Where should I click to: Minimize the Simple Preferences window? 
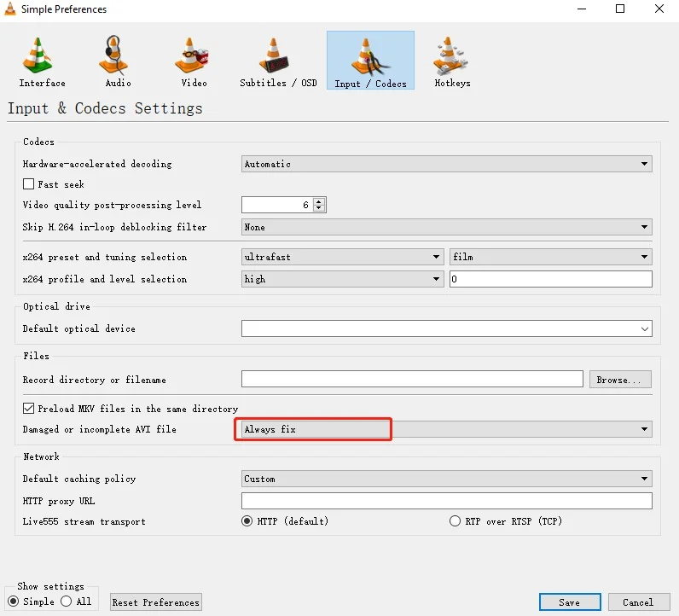pyautogui.click(x=582, y=9)
